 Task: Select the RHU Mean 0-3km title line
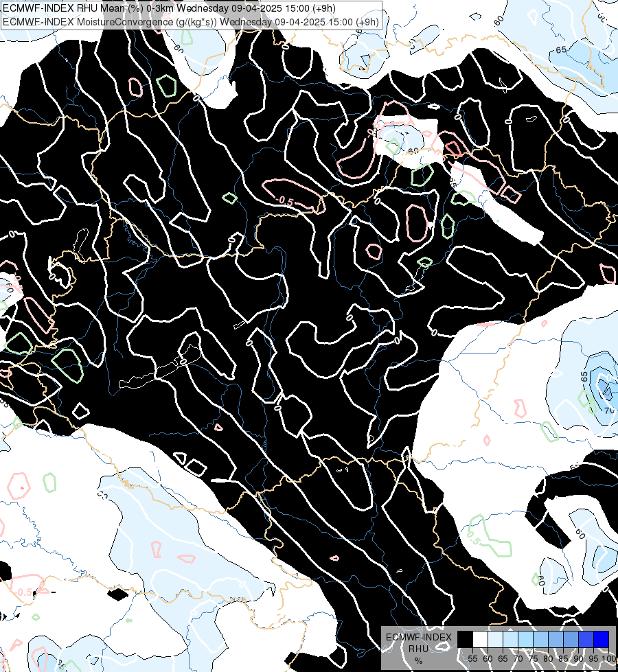pos(170,8)
